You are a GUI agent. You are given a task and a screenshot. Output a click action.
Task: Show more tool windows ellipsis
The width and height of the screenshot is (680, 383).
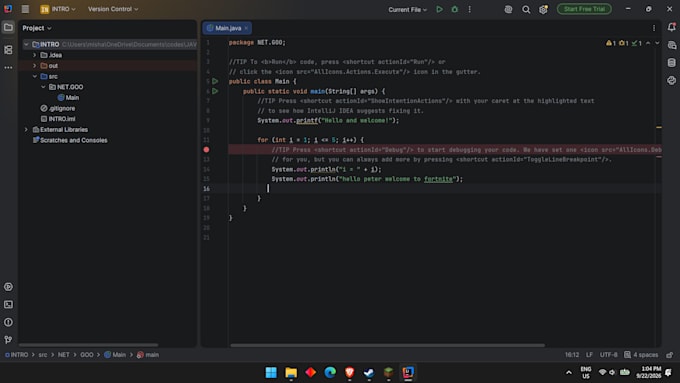coord(8,68)
